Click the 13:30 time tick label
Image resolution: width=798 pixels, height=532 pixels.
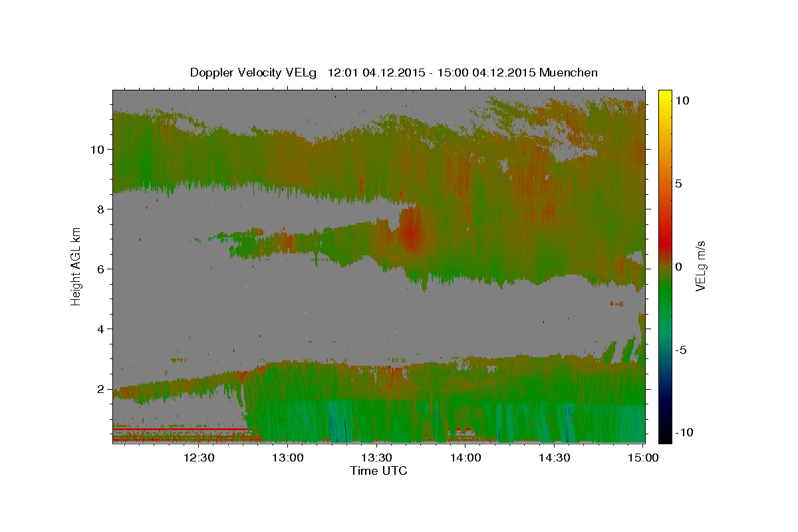coord(376,458)
